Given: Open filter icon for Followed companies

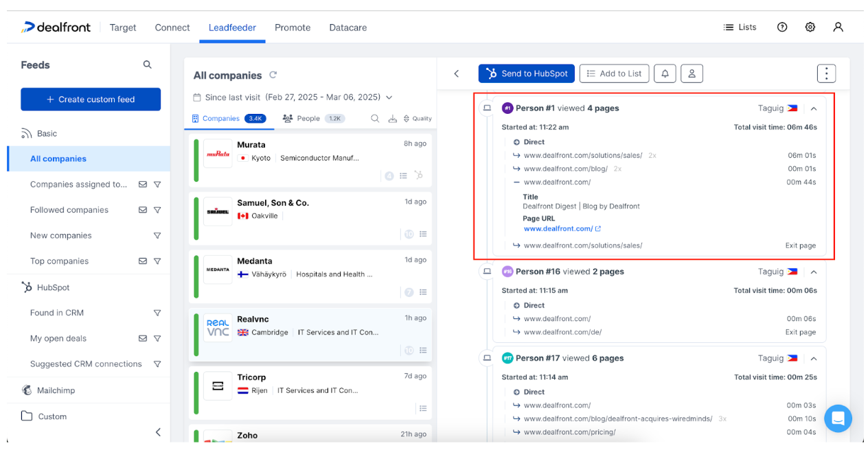Looking at the screenshot, I should pyautogui.click(x=157, y=210).
